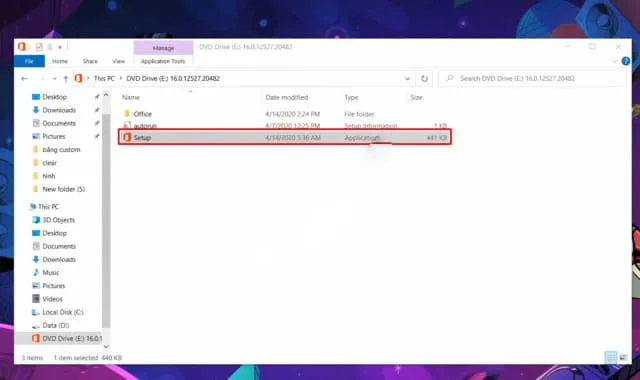Image resolution: width=640 pixels, height=380 pixels.
Task: Click Properties quick access toolbar icon
Action: coord(39,47)
